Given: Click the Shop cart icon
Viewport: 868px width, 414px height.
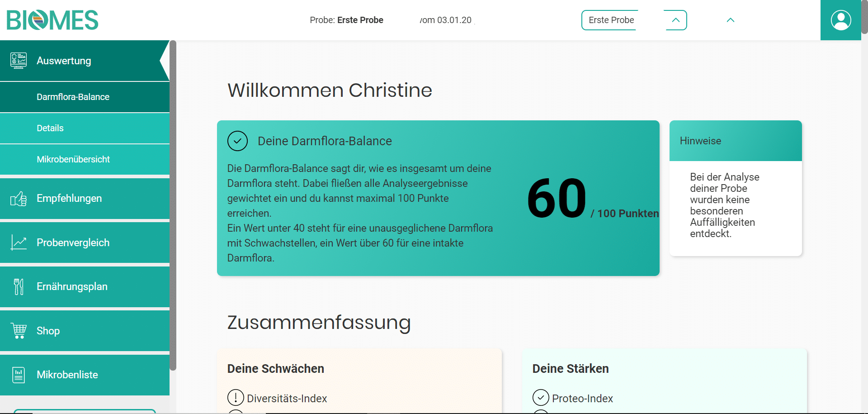Looking at the screenshot, I should (x=19, y=331).
